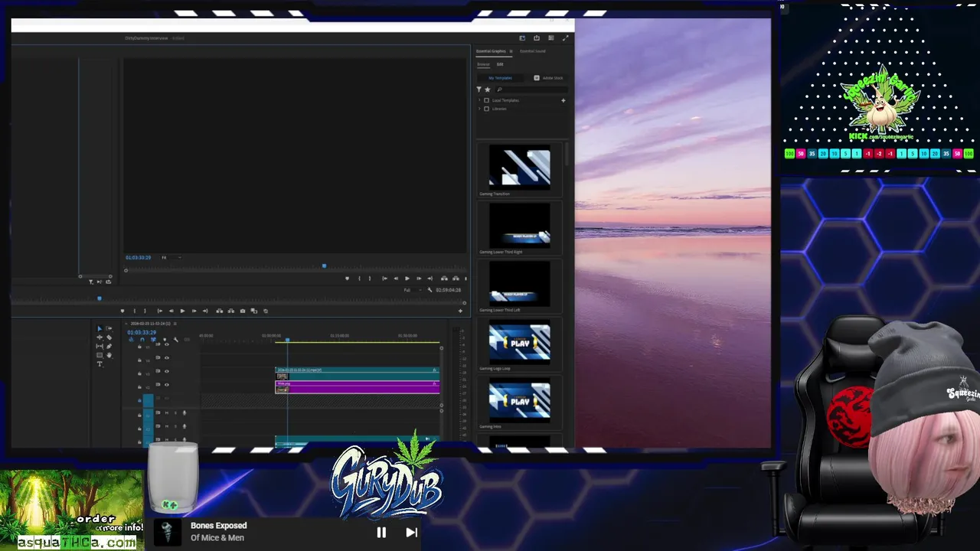The width and height of the screenshot is (980, 551).
Task: Open the Workspaces icon in header
Action: (522, 37)
